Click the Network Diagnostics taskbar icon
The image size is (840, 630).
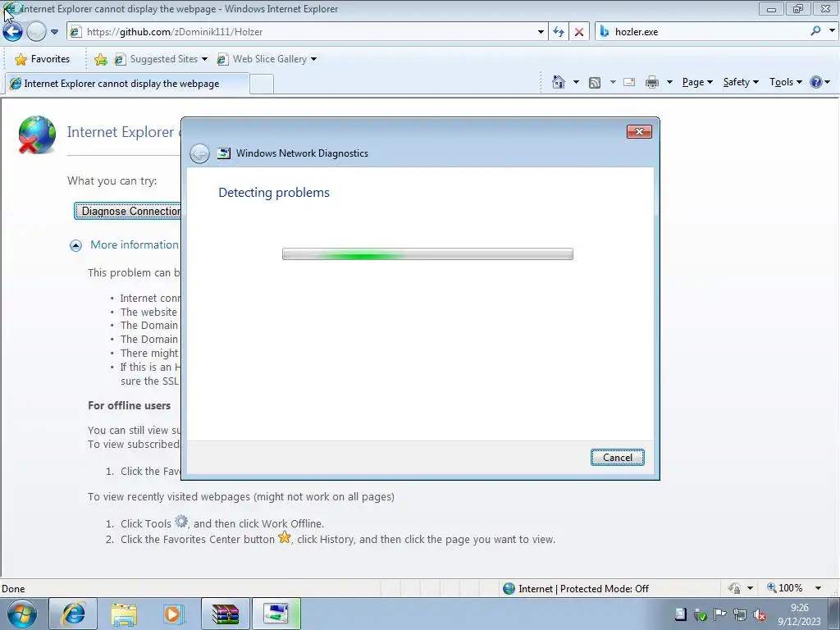point(276,614)
